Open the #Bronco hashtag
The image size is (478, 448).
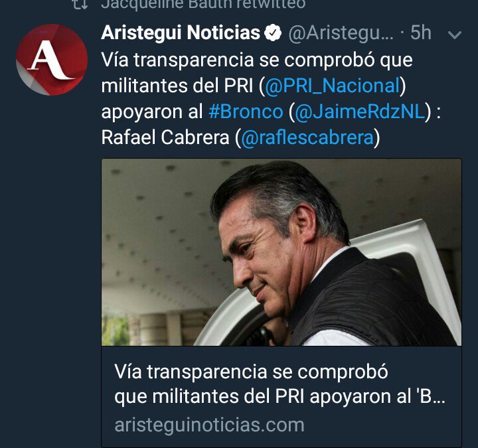(x=246, y=112)
